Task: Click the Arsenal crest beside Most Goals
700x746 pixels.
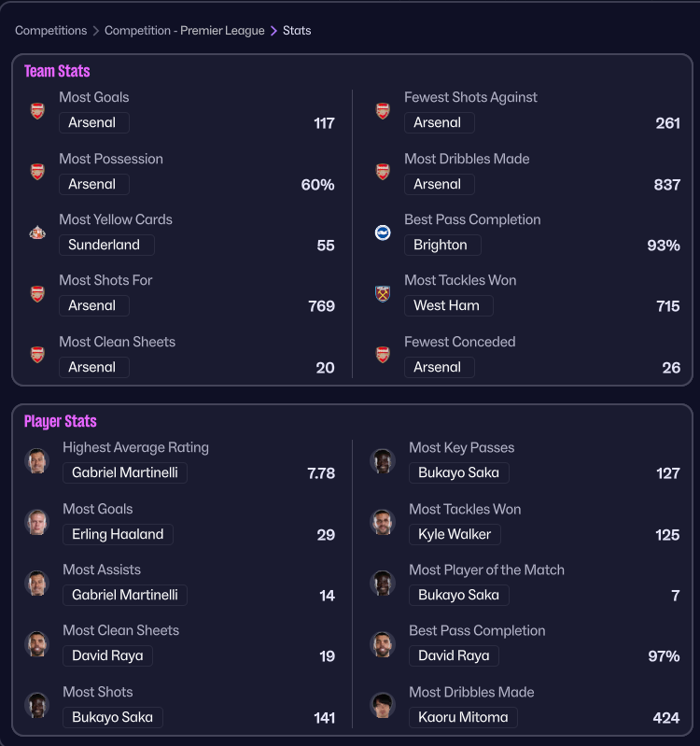Action: point(37,111)
